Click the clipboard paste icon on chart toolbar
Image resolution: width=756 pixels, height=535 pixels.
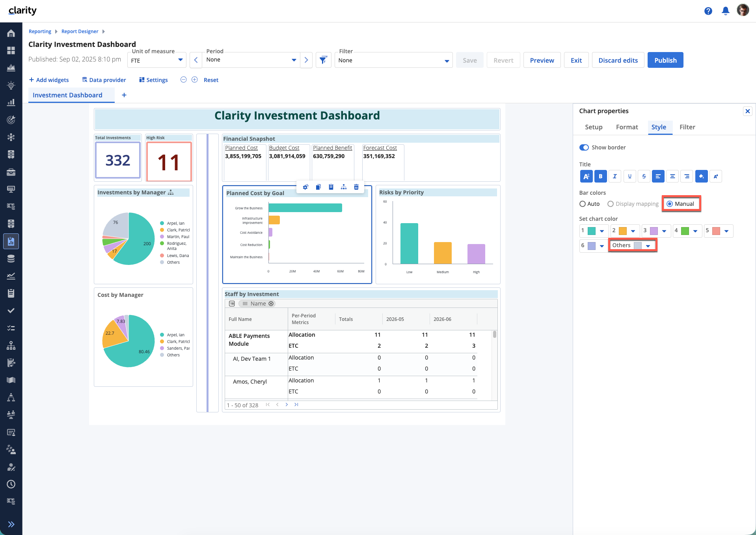tap(331, 187)
